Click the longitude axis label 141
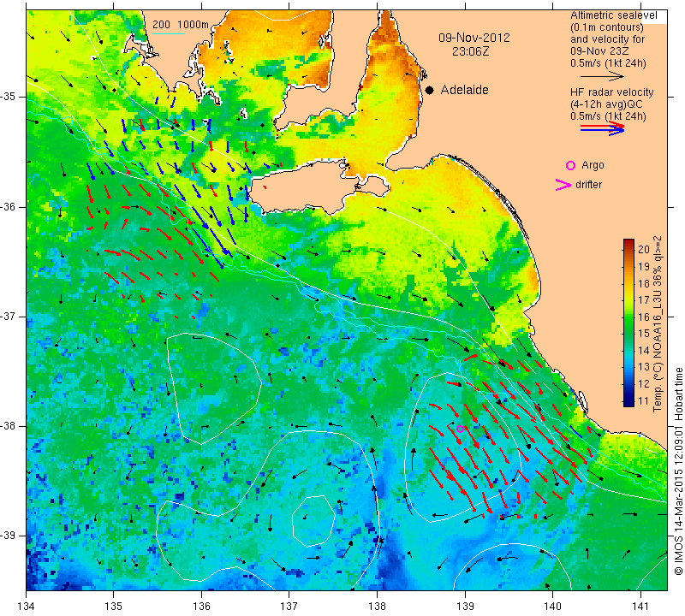 click(x=640, y=606)
